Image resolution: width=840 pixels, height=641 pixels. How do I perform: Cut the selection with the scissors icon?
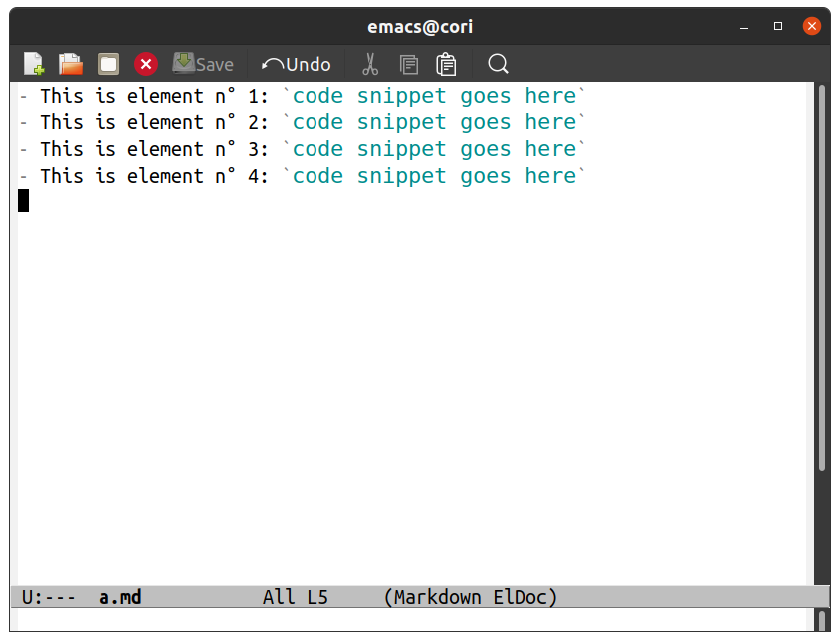(370, 64)
